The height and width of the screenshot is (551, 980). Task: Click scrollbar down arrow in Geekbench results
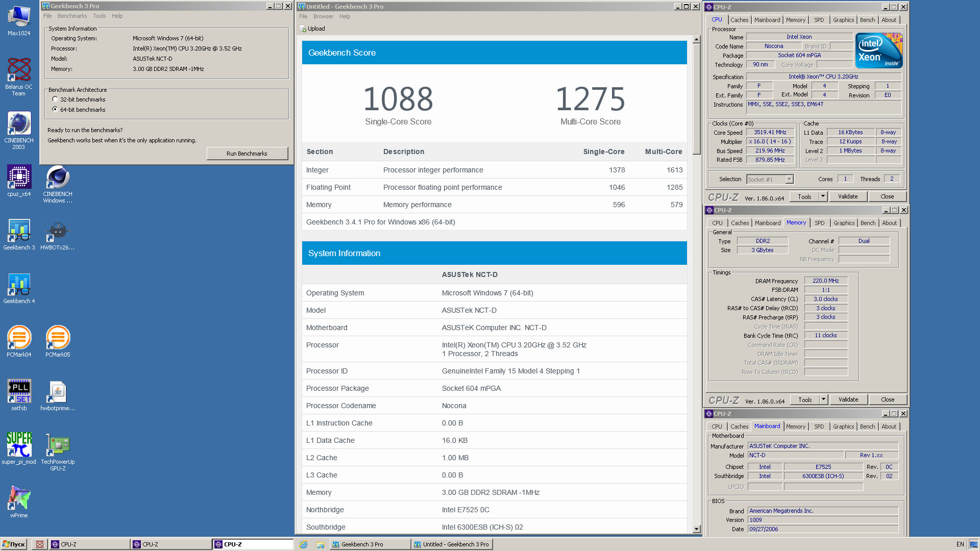[696, 529]
